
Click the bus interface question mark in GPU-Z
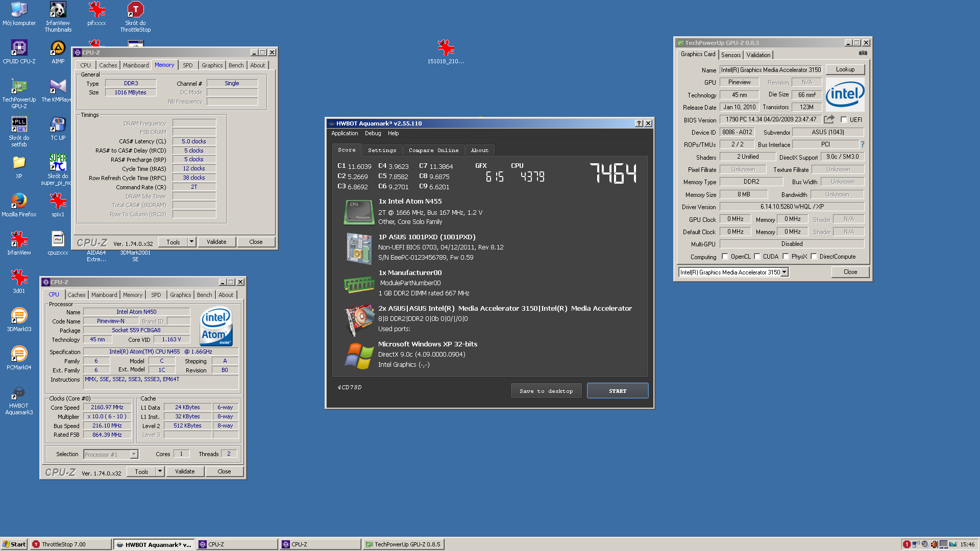click(863, 144)
